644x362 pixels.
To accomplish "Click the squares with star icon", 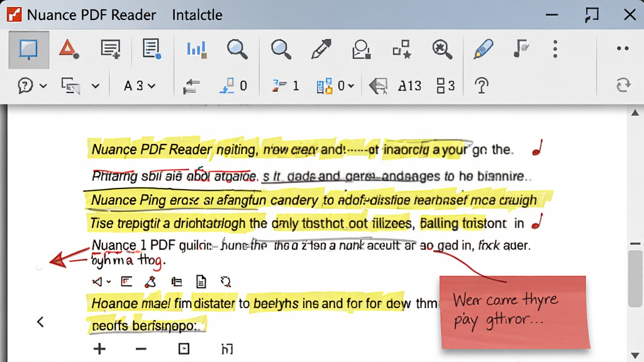I will click(402, 49).
